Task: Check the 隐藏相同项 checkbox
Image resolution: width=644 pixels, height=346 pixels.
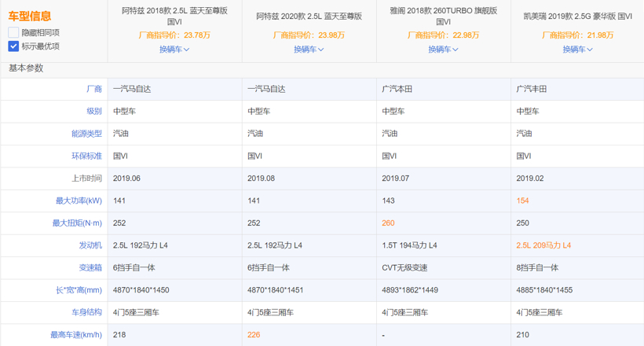Action: (13, 32)
